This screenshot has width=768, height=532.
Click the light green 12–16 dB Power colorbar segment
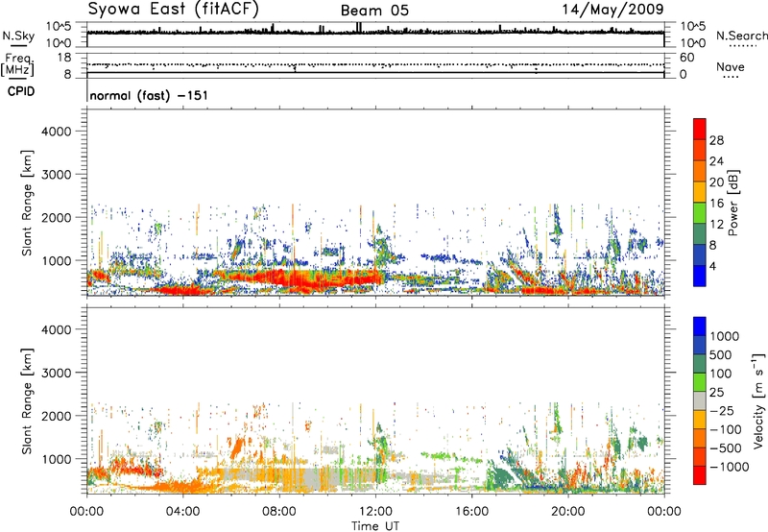700,212
